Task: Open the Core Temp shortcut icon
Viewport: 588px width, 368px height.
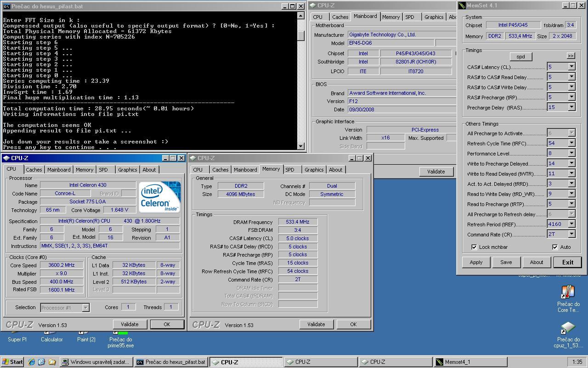Action: pos(568,299)
